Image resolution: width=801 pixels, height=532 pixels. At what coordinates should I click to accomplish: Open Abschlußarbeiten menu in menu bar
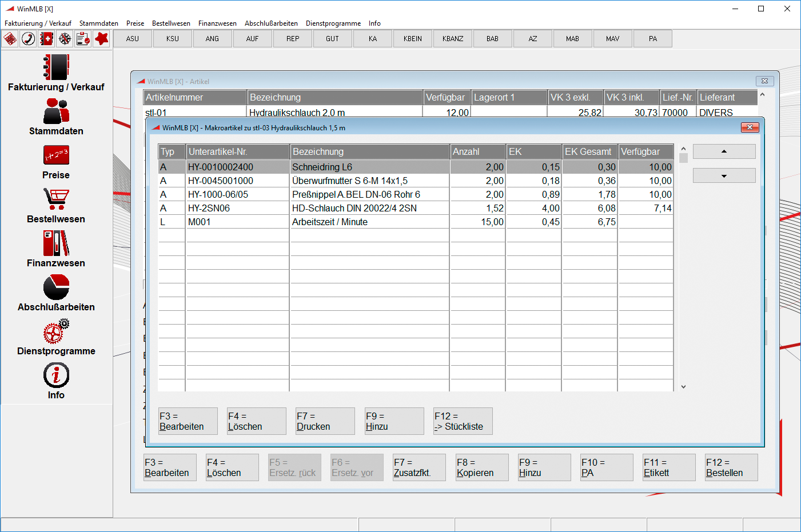[271, 23]
